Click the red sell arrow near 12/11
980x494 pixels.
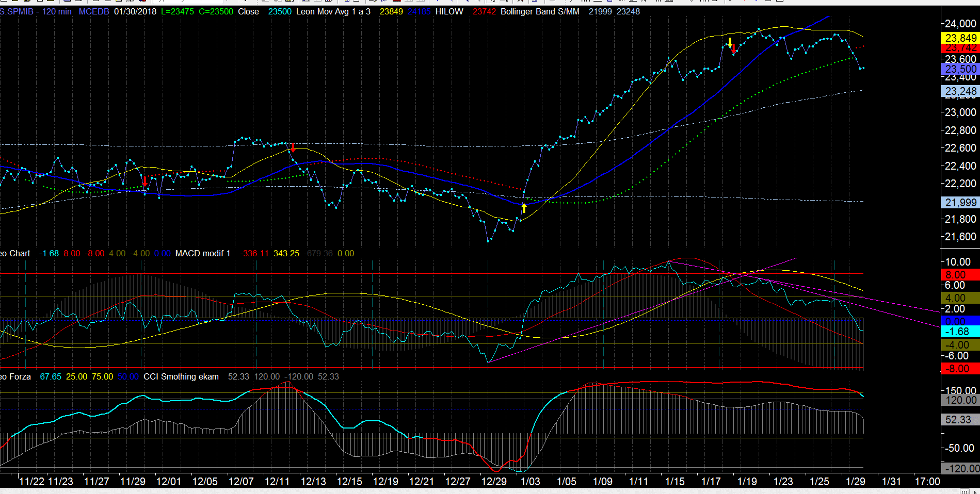point(293,148)
